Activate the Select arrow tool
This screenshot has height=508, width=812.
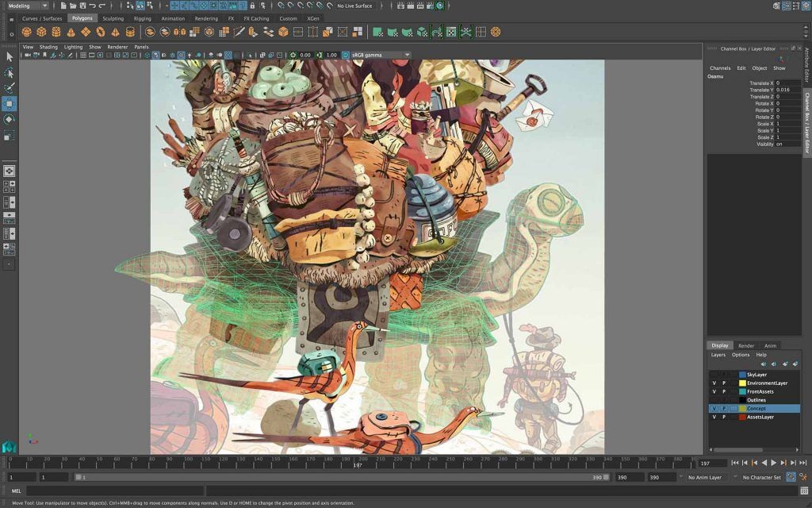[10, 56]
